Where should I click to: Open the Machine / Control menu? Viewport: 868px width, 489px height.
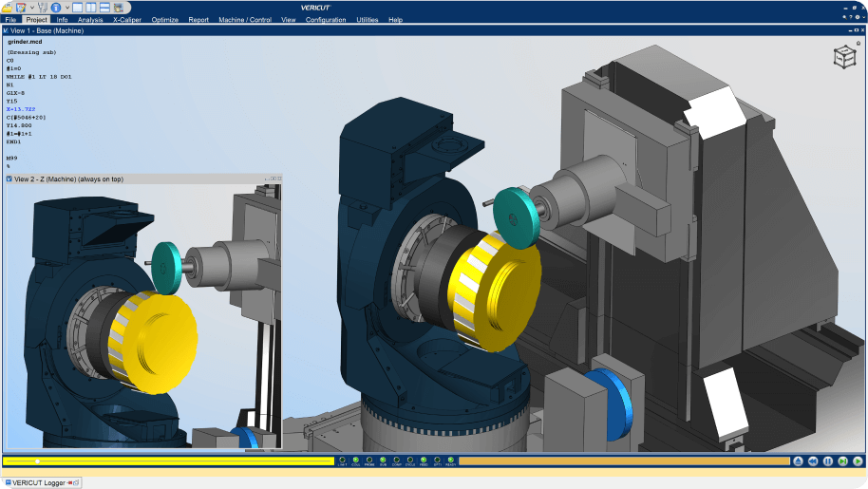[244, 19]
